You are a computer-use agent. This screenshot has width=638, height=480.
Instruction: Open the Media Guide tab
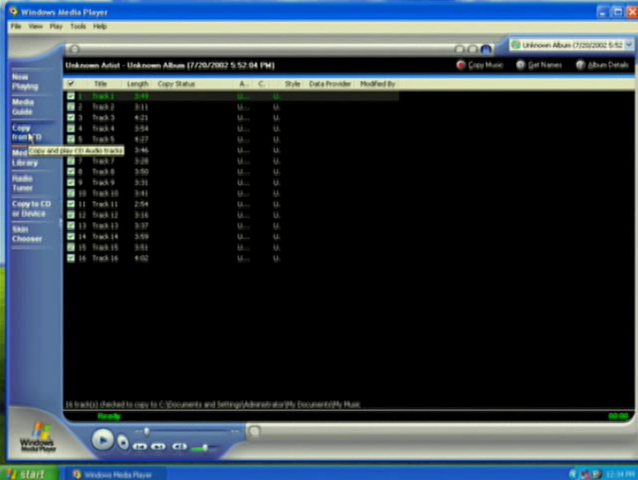click(x=22, y=107)
